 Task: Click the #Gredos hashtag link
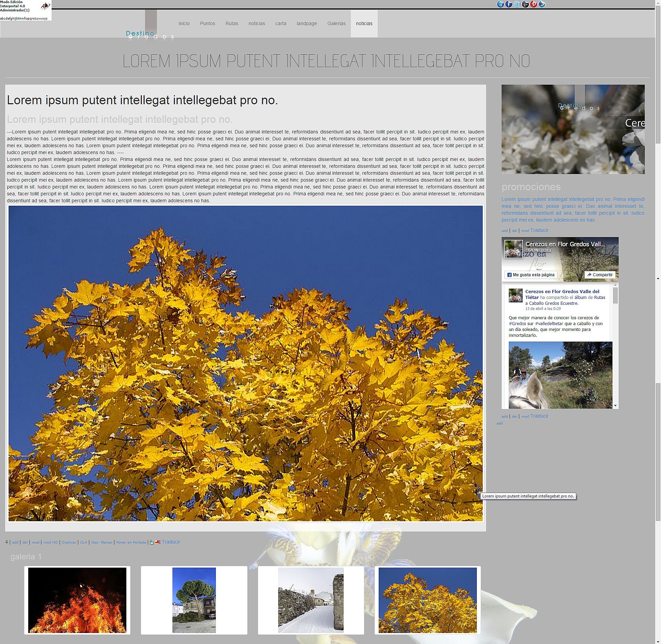point(517,324)
